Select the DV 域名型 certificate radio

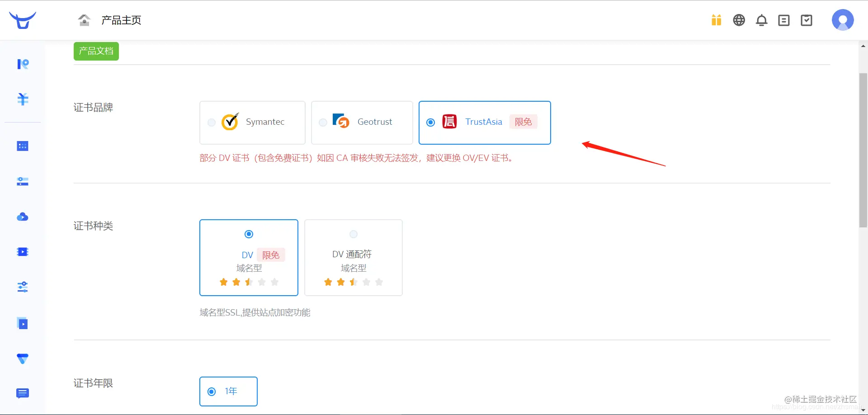(x=249, y=234)
